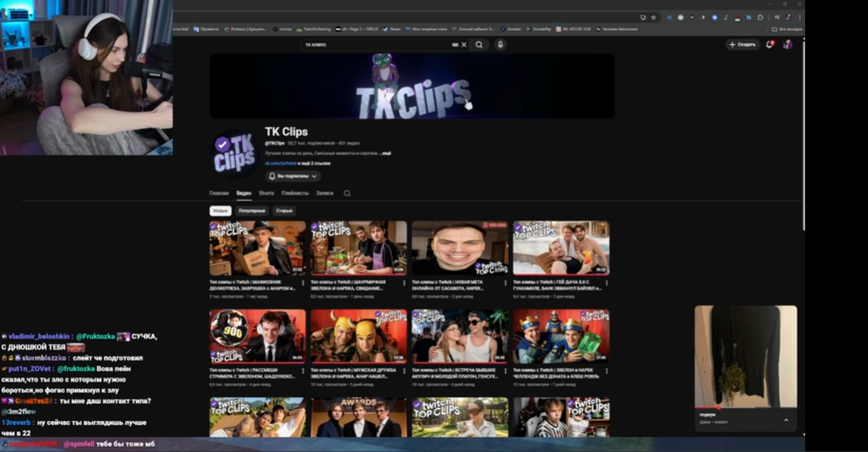Open YouTube notifications bell
The image size is (868, 452).
click(769, 44)
